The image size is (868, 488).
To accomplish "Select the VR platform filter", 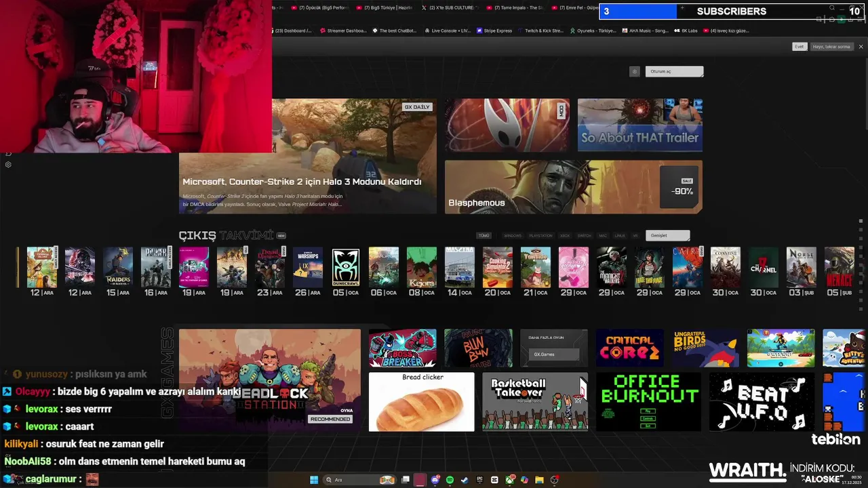I will pos(635,236).
